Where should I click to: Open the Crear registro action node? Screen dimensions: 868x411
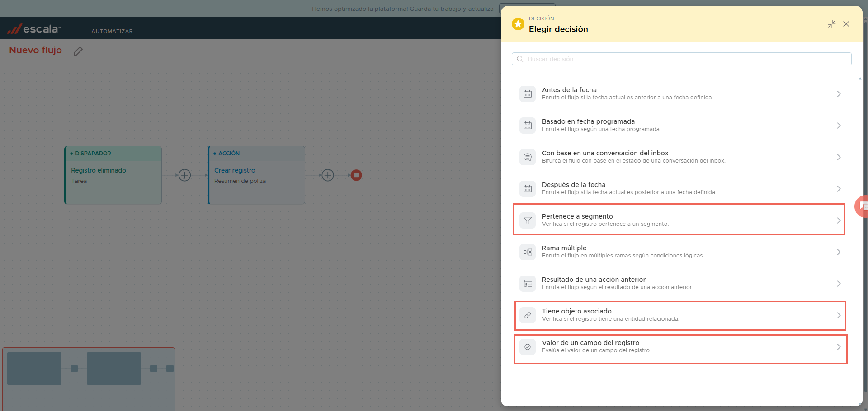click(x=256, y=175)
